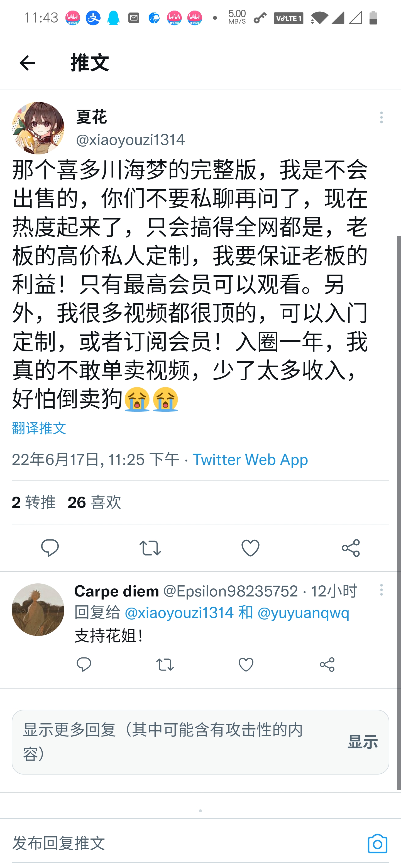The height and width of the screenshot is (868, 401).
Task: Share the main tweet via the share icon
Action: coord(351,548)
